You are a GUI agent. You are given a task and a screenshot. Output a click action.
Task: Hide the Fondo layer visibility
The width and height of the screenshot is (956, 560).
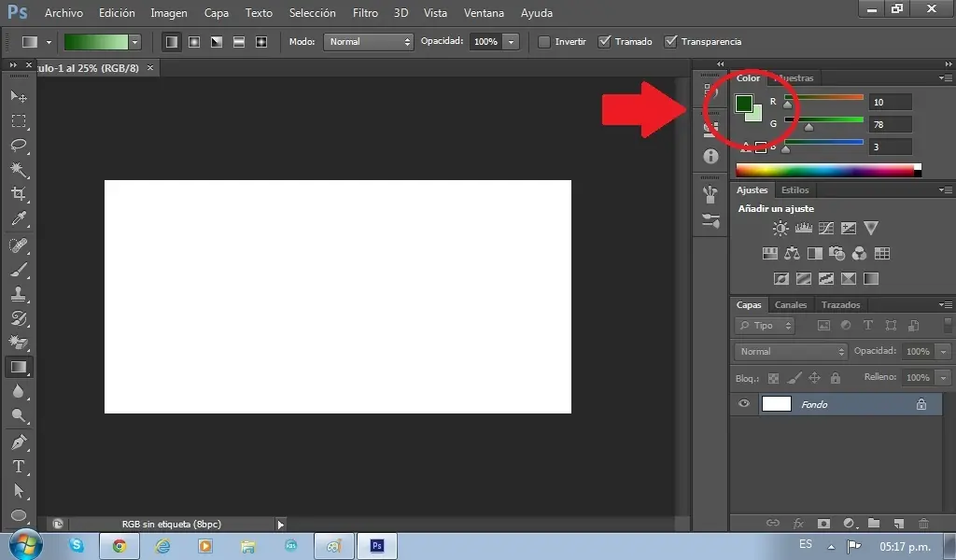[x=744, y=403]
